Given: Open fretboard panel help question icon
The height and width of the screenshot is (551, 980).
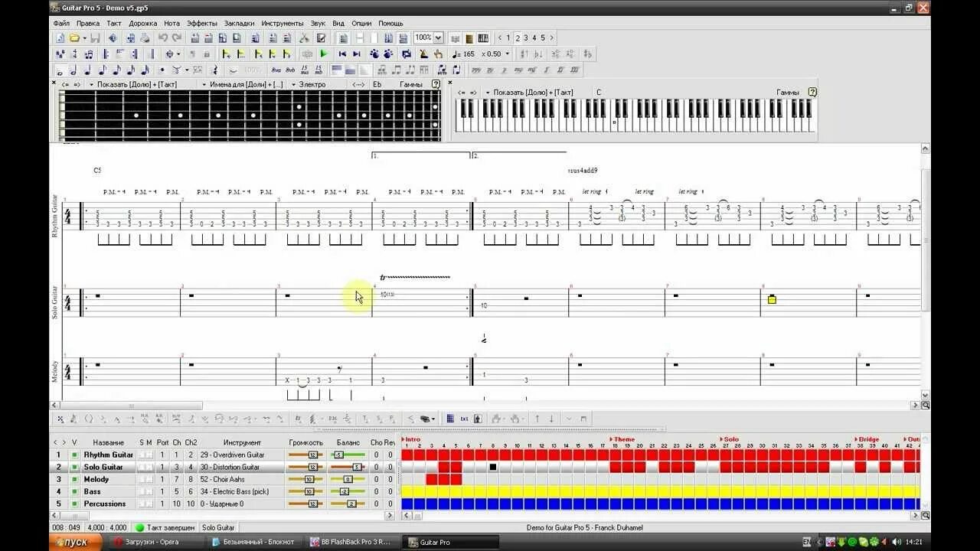Looking at the screenshot, I should coord(436,84).
